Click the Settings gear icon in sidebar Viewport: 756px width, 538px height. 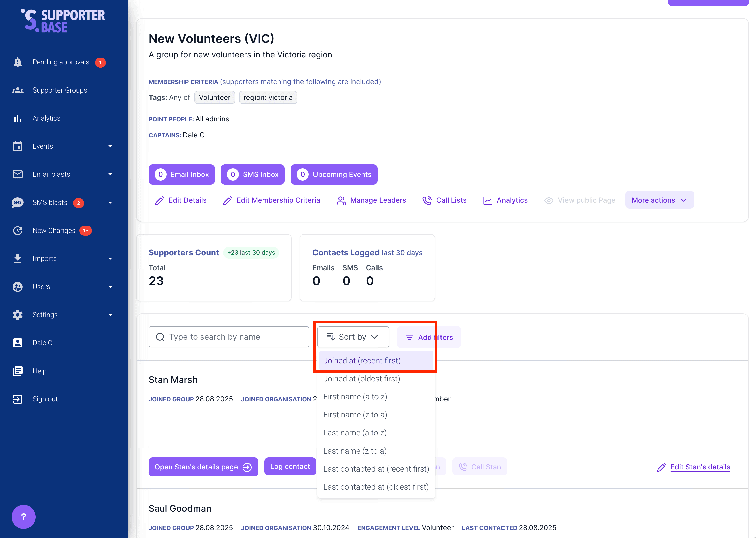coord(17,315)
